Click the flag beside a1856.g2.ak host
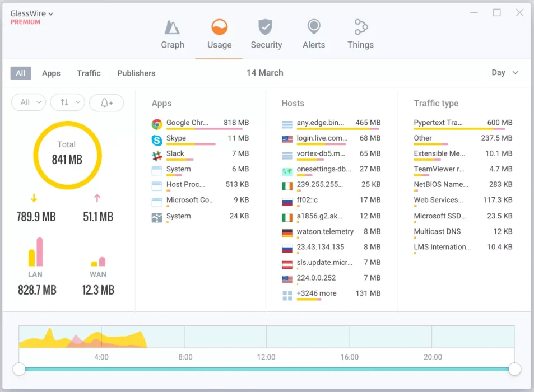Viewport: 534px width, 392px height. pyautogui.click(x=287, y=217)
